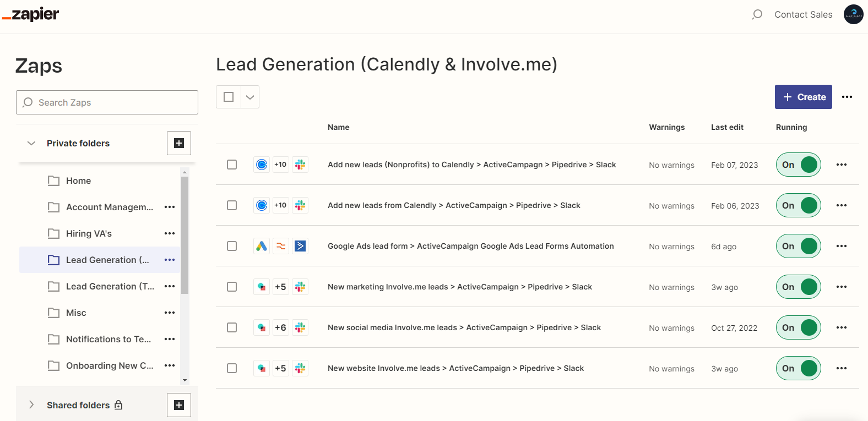Add a new private folder with plus icon
The width and height of the screenshot is (868, 421).
pyautogui.click(x=179, y=143)
